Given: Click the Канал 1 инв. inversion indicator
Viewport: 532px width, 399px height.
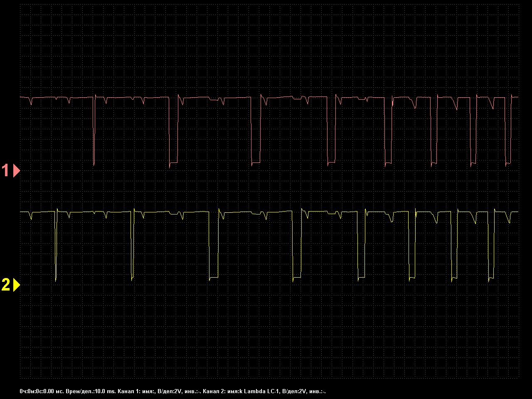Looking at the screenshot, I should click(192, 391).
